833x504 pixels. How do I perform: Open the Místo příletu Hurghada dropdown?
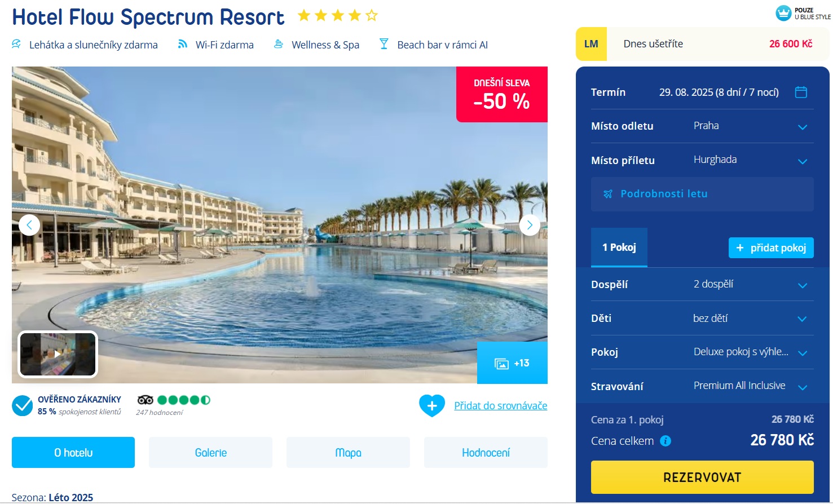click(702, 160)
